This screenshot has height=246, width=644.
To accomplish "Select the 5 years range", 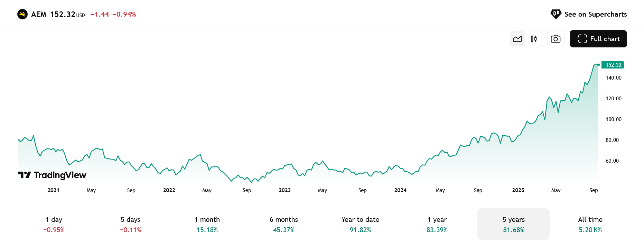I will coord(514,224).
